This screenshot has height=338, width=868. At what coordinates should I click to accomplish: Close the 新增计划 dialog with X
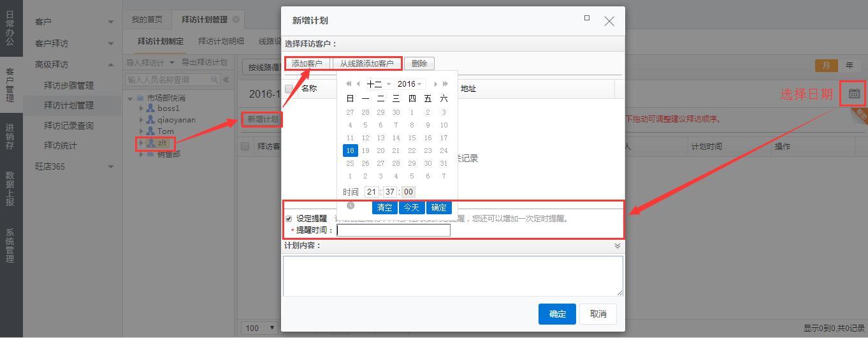pos(609,21)
